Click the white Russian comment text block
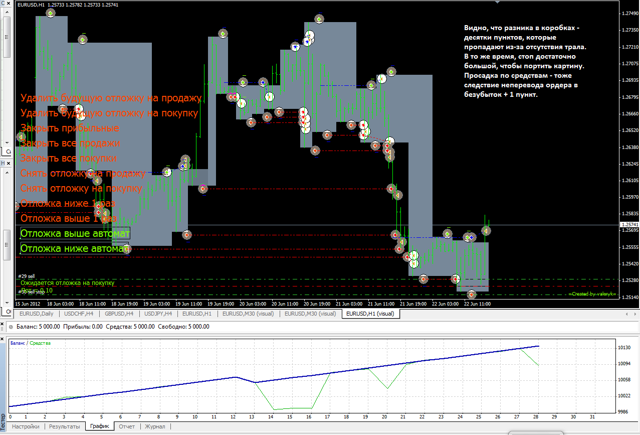The height and width of the screenshot is (435, 640). 525,61
